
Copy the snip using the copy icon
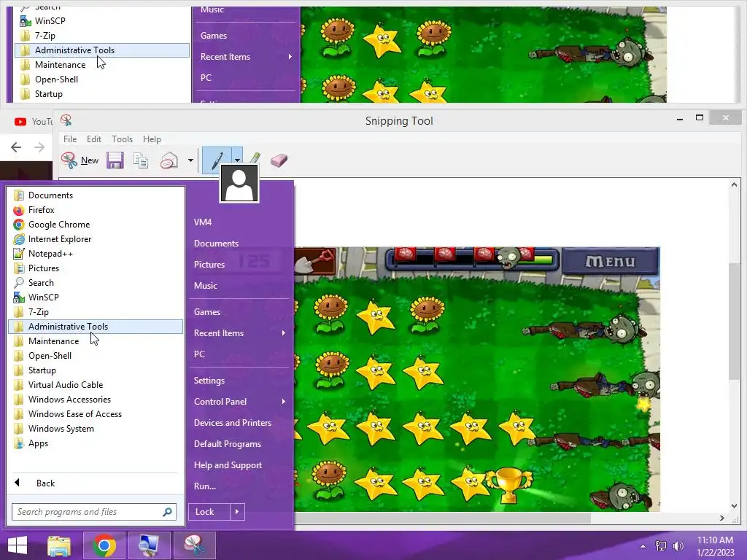click(x=141, y=160)
